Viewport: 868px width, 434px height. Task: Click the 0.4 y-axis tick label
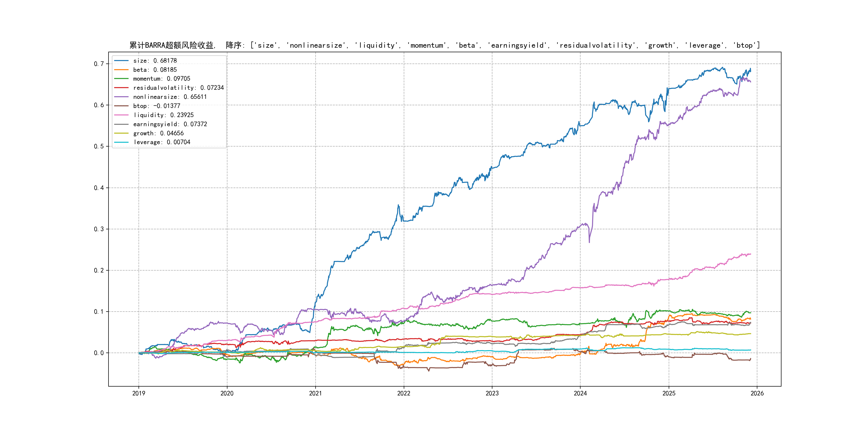pyautogui.click(x=99, y=188)
